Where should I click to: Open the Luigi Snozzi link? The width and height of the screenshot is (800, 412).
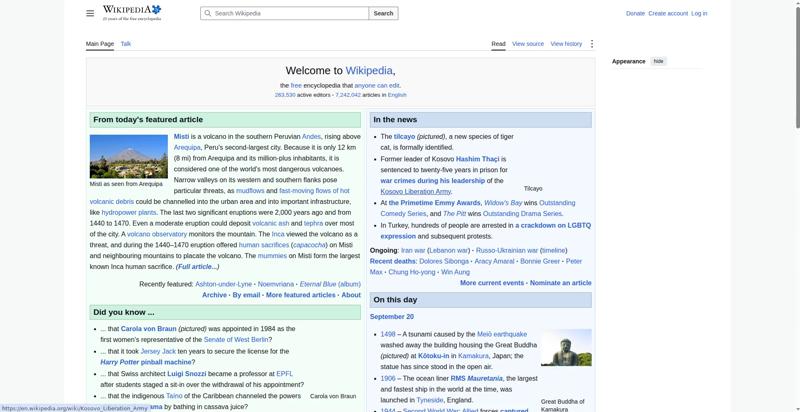coord(187,374)
